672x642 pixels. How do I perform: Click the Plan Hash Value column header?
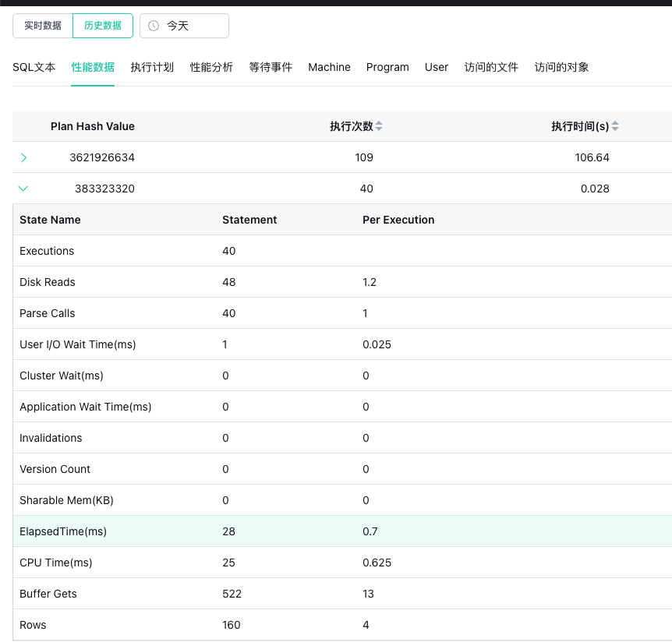point(93,126)
